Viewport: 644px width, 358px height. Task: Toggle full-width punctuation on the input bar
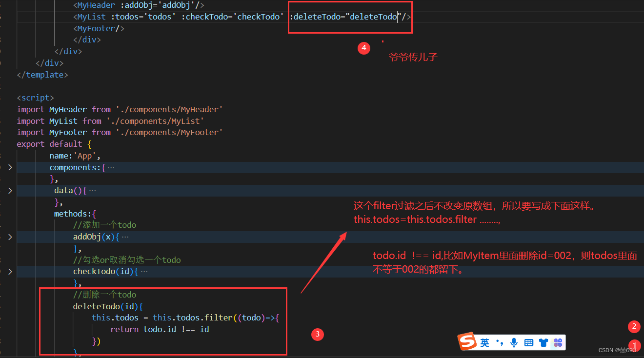[499, 342]
